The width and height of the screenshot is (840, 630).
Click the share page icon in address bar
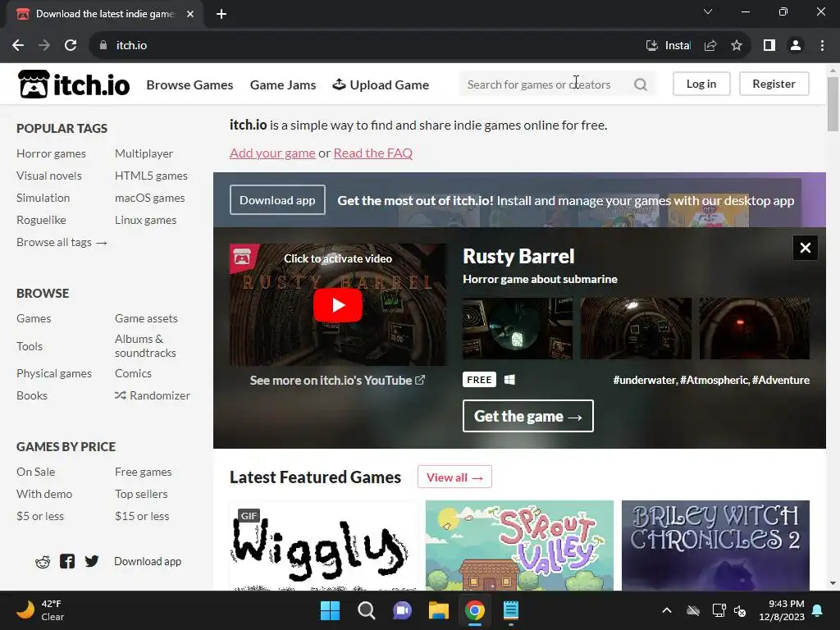click(x=710, y=46)
